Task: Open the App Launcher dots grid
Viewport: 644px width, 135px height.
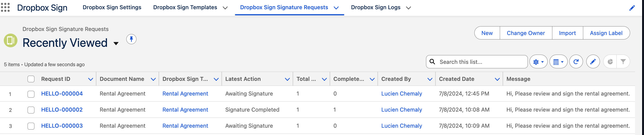Action: pos(5,7)
